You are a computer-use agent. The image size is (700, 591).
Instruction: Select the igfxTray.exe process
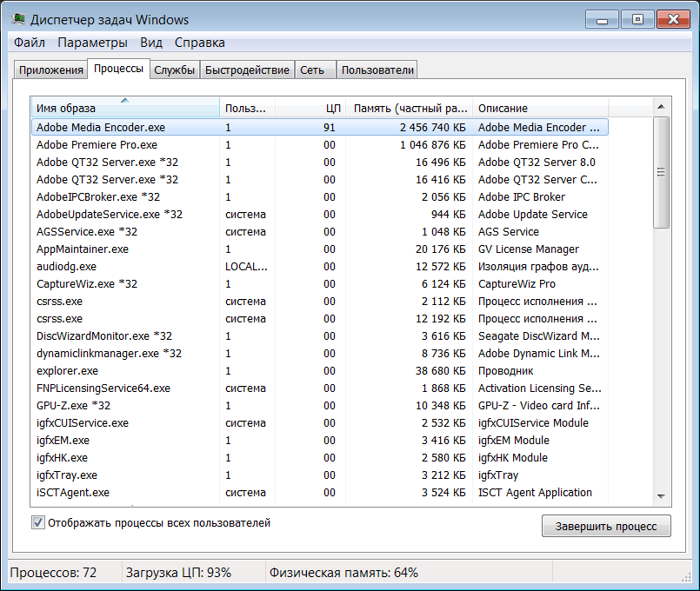point(320,475)
